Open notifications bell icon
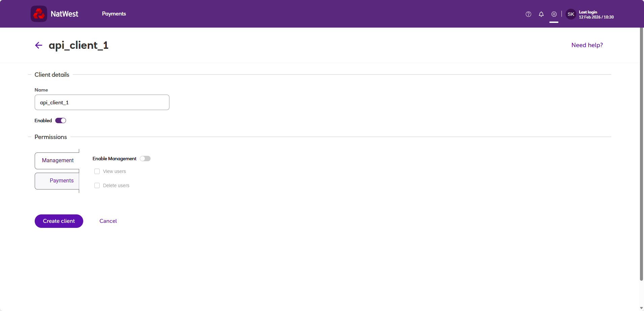 click(x=541, y=14)
